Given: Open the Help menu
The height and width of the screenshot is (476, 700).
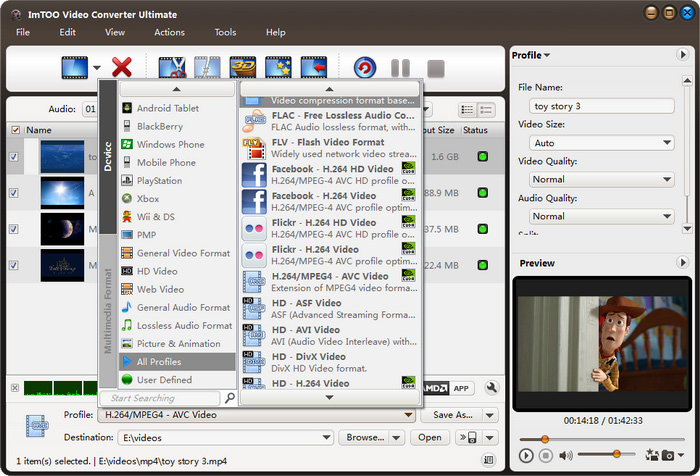Looking at the screenshot, I should (275, 32).
